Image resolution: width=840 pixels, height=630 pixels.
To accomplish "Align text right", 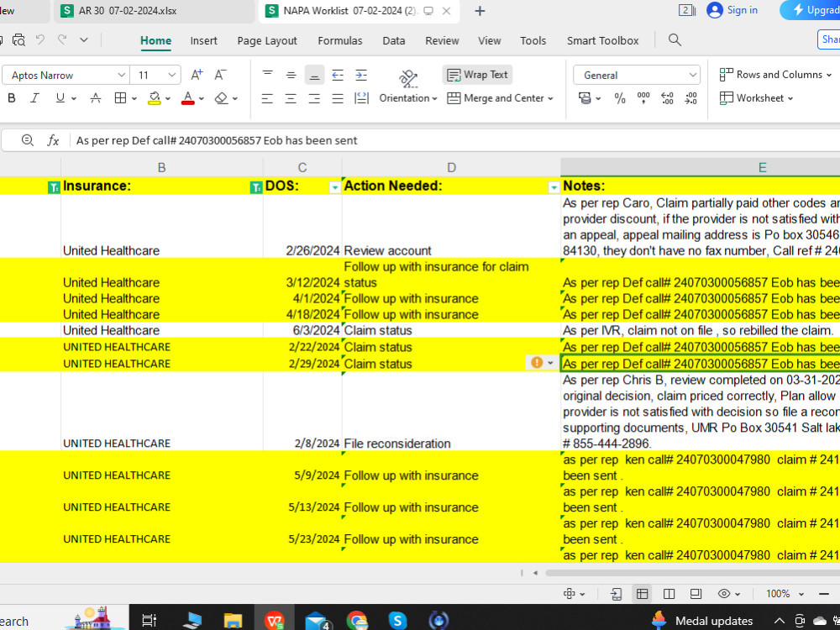I will [314, 98].
